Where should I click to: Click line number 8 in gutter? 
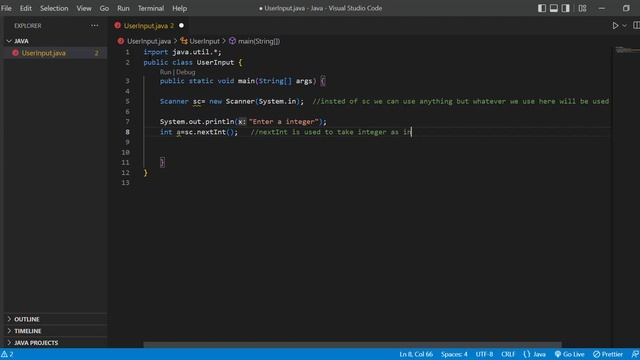tap(127, 132)
